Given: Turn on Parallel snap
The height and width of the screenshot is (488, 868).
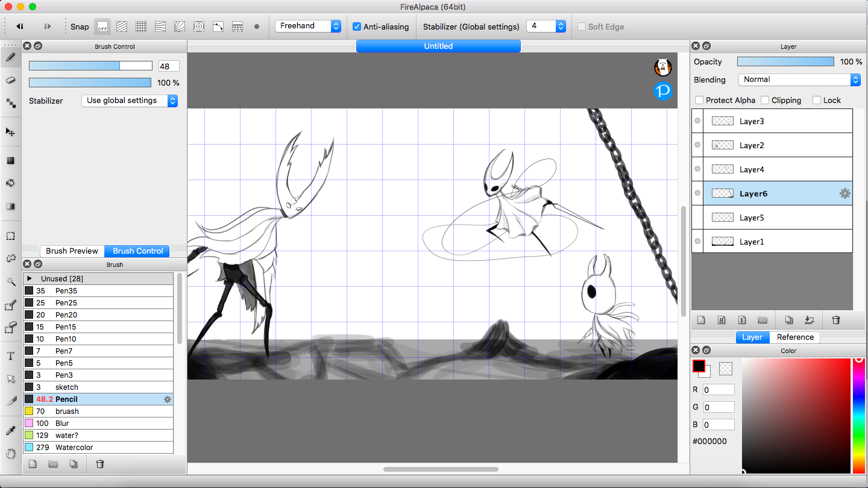Looking at the screenshot, I should (122, 27).
